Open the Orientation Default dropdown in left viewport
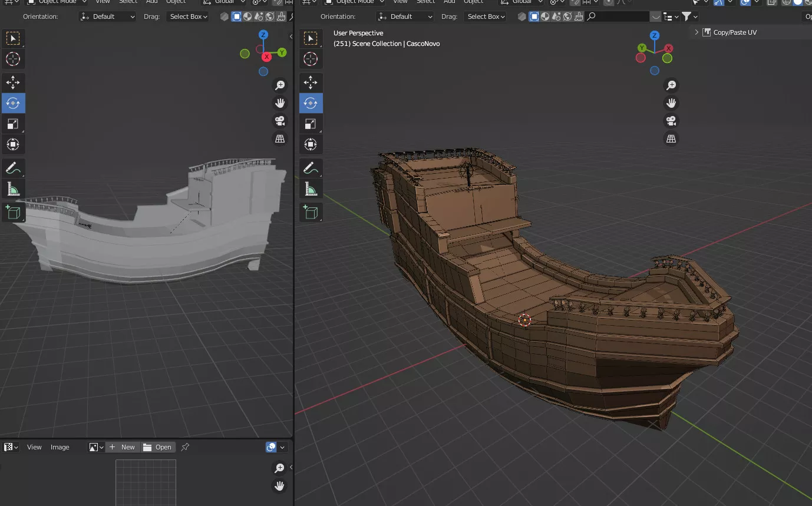This screenshot has height=506, width=812. pyautogui.click(x=108, y=16)
